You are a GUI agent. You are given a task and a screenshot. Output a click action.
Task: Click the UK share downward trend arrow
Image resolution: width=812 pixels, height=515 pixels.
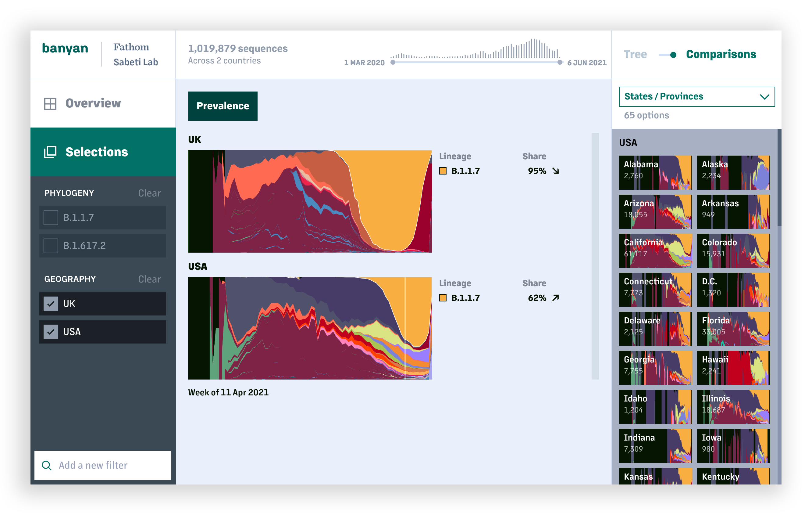point(555,171)
